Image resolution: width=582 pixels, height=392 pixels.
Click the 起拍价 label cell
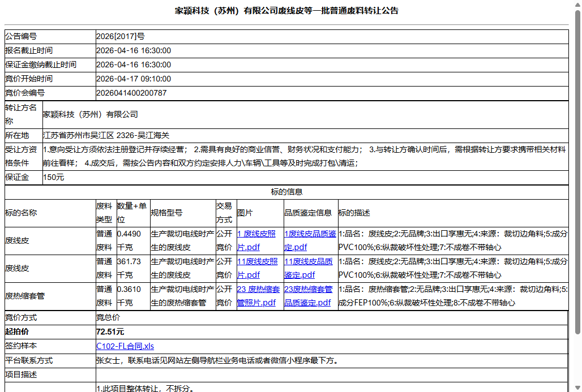coord(50,332)
